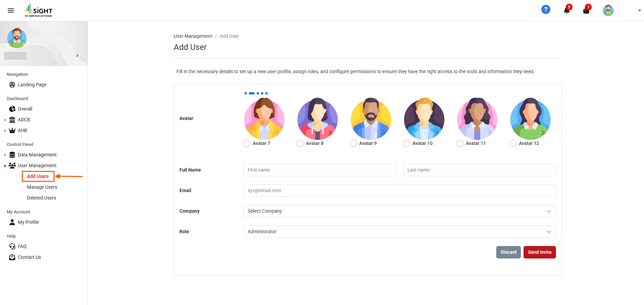Click the Contact Us envelope icon
644x305 pixels.
12,257
